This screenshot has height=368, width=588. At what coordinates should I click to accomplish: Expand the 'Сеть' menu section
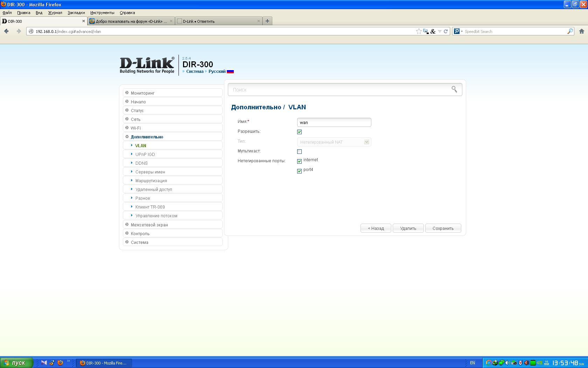pyautogui.click(x=173, y=119)
